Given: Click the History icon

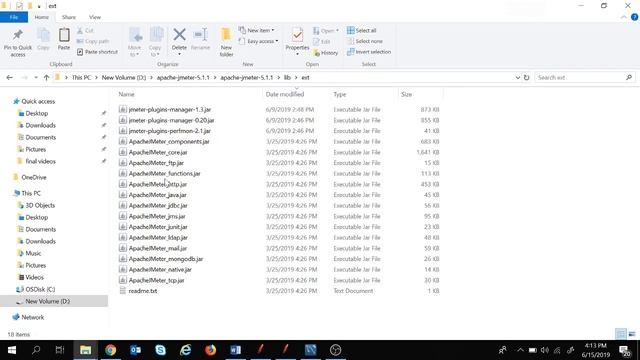Looking at the screenshot, I should 317,53.
